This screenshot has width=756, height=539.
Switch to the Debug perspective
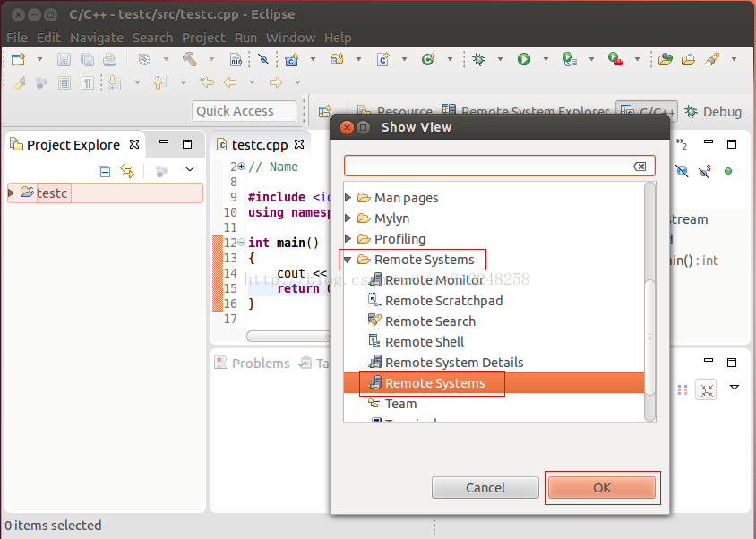coord(713,112)
